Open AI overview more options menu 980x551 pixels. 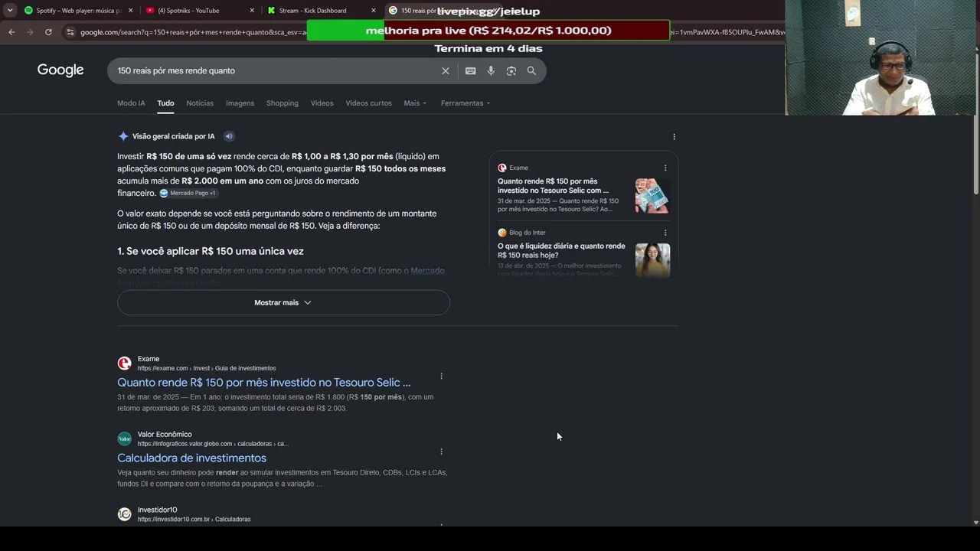pyautogui.click(x=674, y=137)
